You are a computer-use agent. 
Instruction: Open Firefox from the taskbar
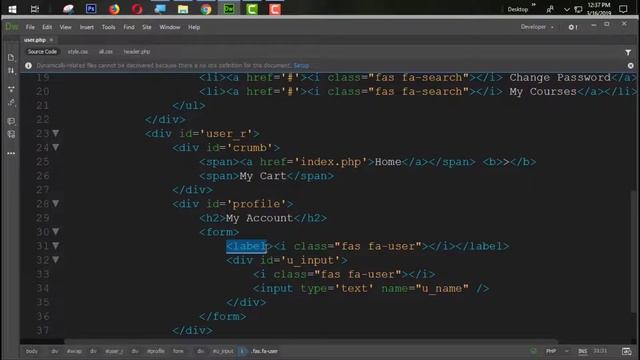pos(114,9)
